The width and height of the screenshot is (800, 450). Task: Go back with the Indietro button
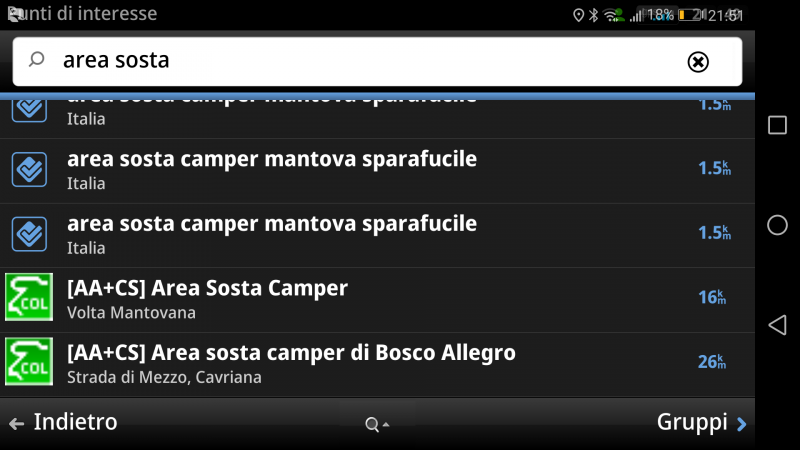pyautogui.click(x=64, y=422)
